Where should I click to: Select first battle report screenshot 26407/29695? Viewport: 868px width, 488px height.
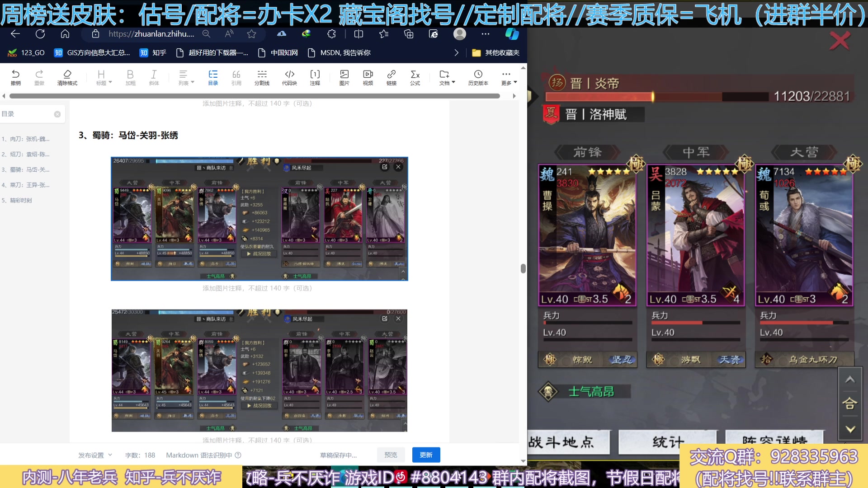coord(259,219)
